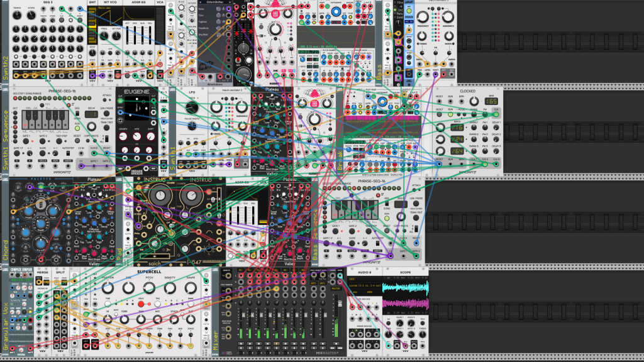This screenshot has width=644, height=362.
Task: Click the TEMPO knob on SEQ 3
Action: tap(16, 15)
